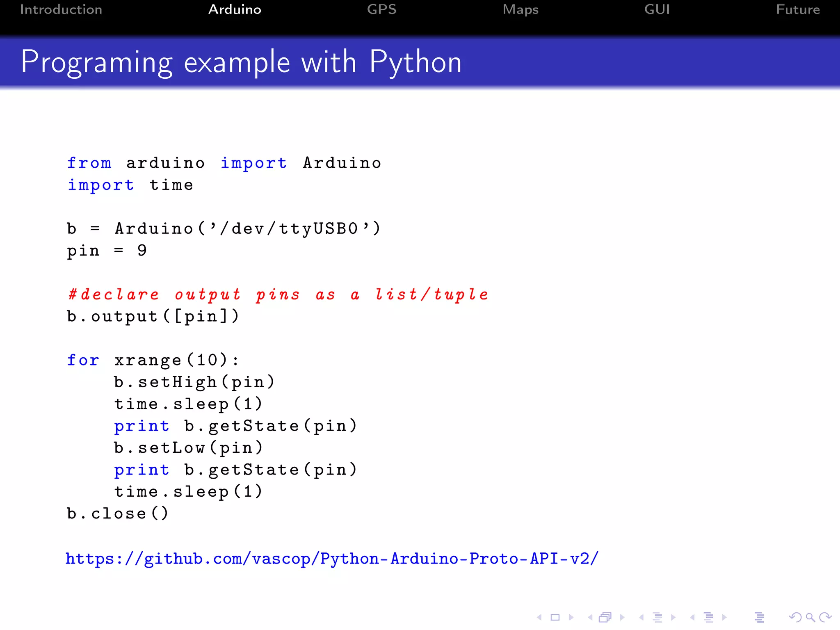
Task: Click the 'import time' code line
Action: [x=130, y=185]
